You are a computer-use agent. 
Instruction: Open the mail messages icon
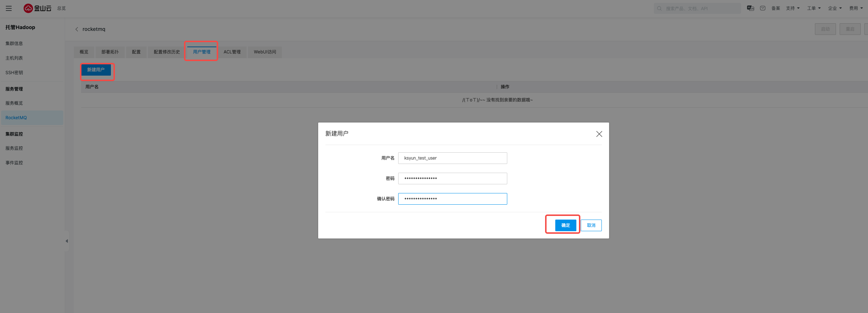(x=763, y=8)
